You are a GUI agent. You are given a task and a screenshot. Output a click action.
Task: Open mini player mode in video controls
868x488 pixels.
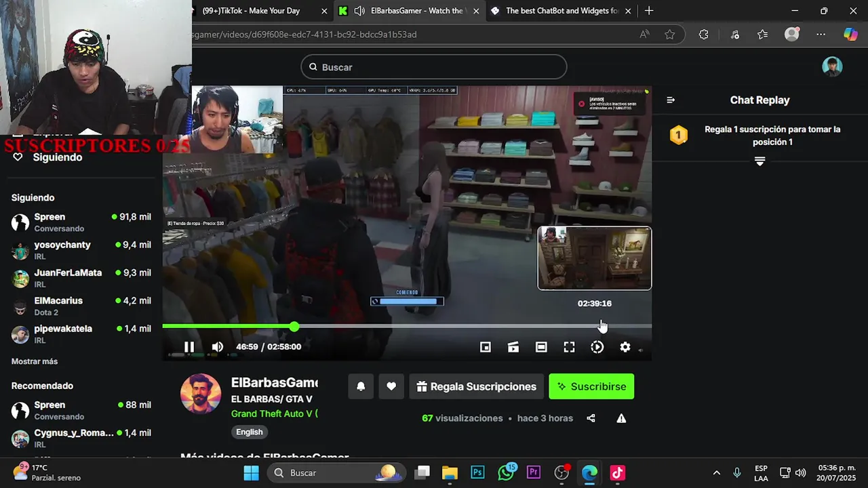point(486,347)
